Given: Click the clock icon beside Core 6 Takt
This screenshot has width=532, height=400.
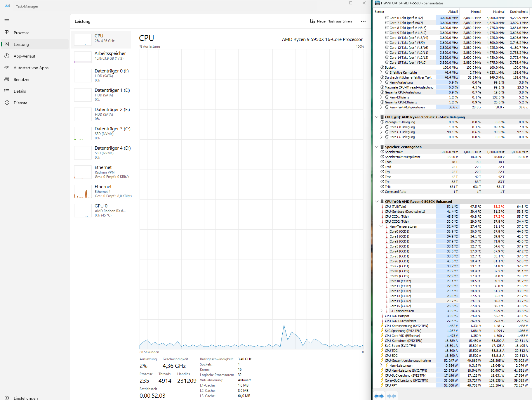Looking at the screenshot, I should tap(387, 18).
